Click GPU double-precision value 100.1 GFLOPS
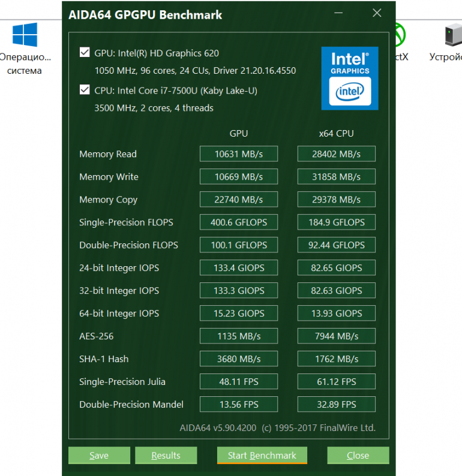The height and width of the screenshot is (476, 462). (239, 245)
